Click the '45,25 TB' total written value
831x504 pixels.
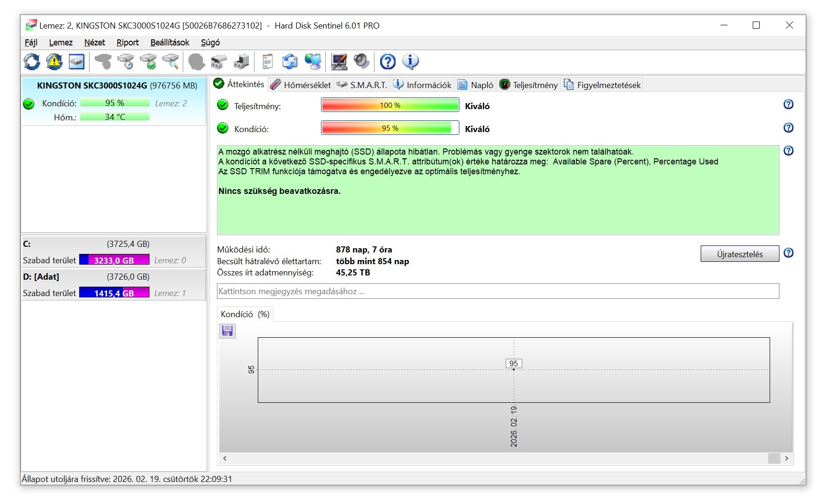[353, 273]
